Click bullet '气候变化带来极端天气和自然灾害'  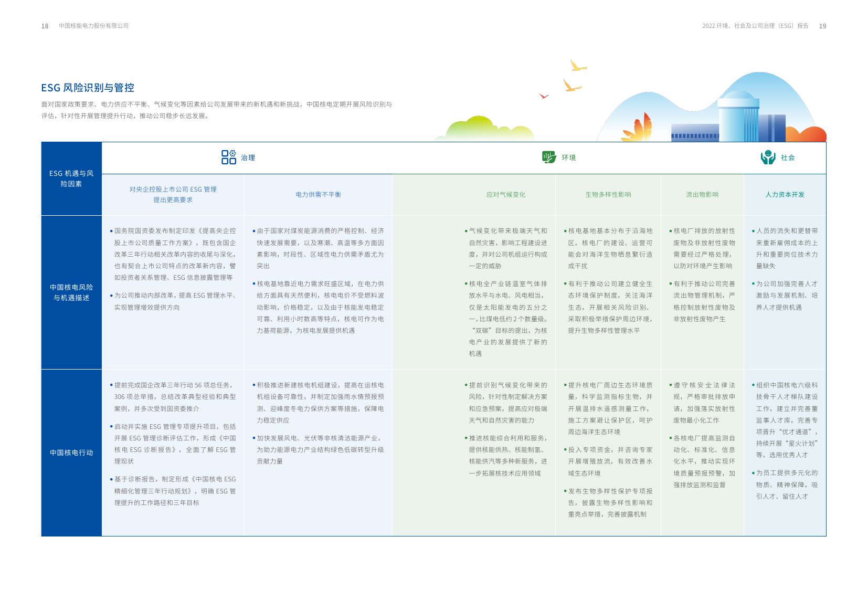pos(506,248)
